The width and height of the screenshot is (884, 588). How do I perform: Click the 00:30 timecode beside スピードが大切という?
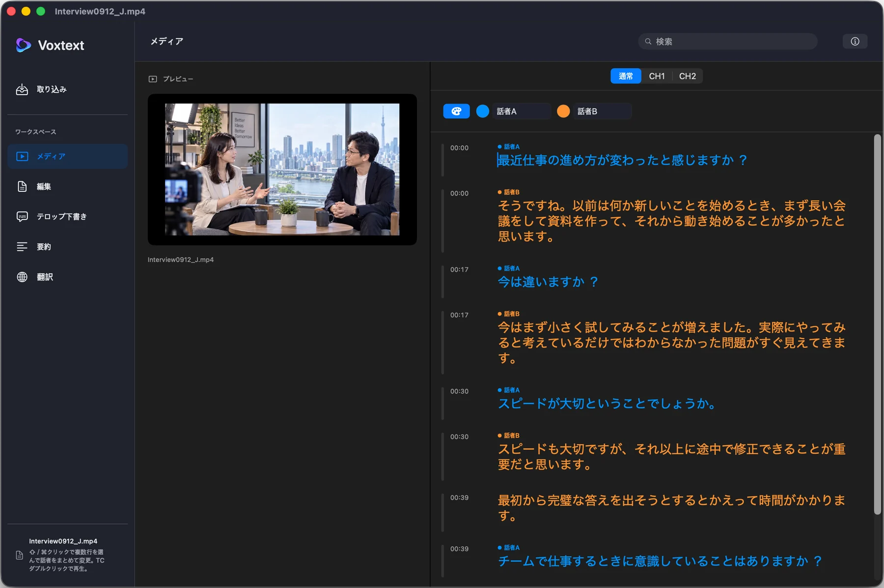point(459,391)
